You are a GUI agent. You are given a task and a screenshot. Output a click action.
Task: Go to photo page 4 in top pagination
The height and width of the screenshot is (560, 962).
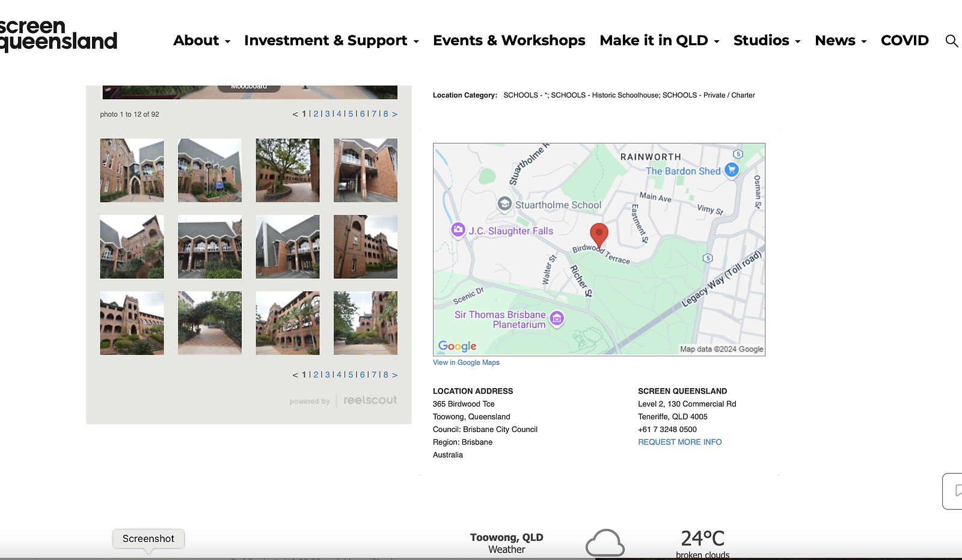pyautogui.click(x=339, y=114)
